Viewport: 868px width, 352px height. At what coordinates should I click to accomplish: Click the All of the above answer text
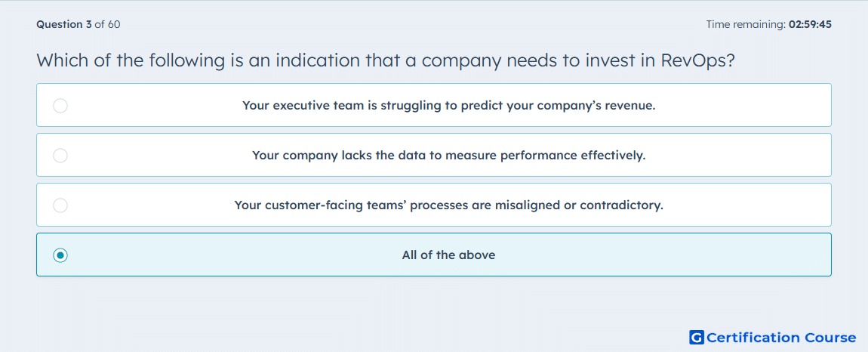click(x=448, y=255)
